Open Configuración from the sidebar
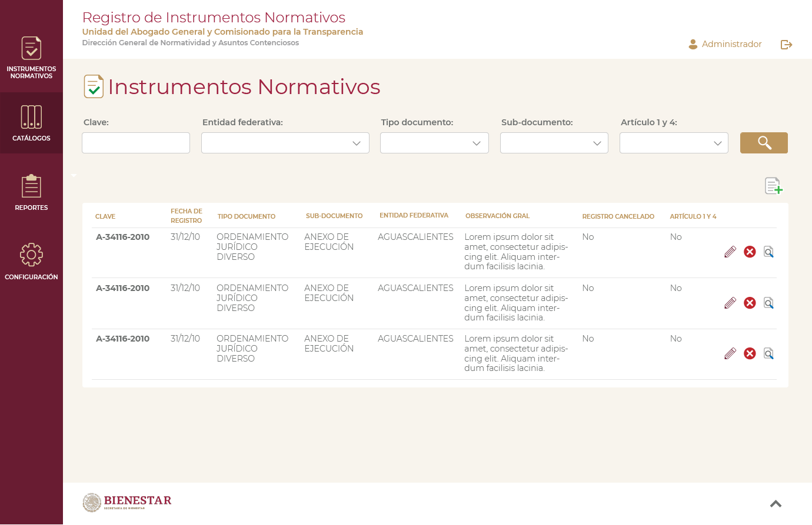812x525 pixels. click(31, 262)
